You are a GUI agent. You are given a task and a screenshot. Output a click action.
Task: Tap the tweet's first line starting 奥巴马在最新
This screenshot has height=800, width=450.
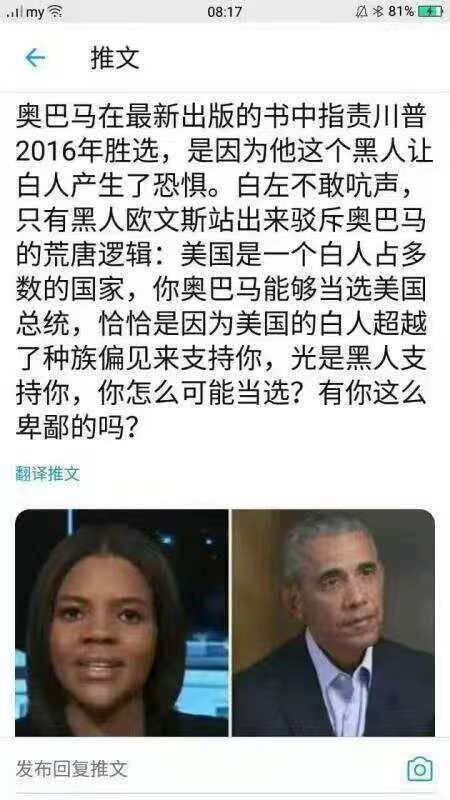(x=220, y=118)
